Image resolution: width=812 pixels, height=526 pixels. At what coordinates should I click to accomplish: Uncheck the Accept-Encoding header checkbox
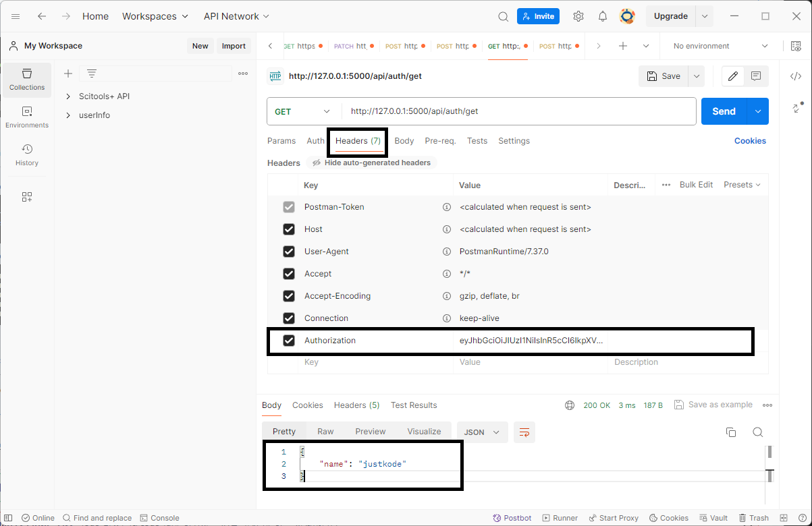click(289, 296)
